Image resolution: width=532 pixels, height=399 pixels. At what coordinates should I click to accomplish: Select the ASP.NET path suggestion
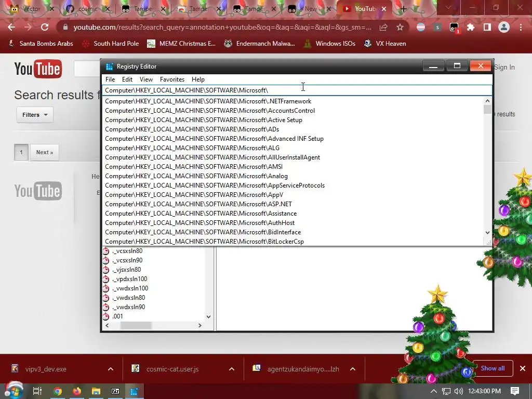(x=293, y=204)
